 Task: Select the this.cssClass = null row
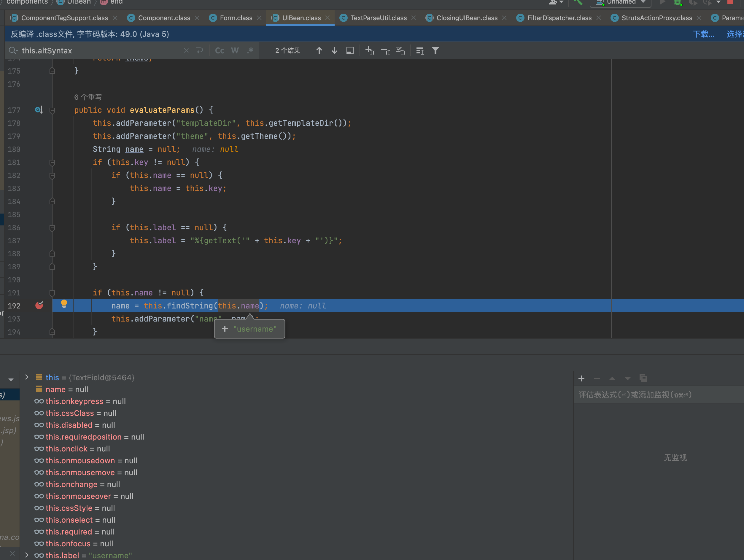point(296,413)
